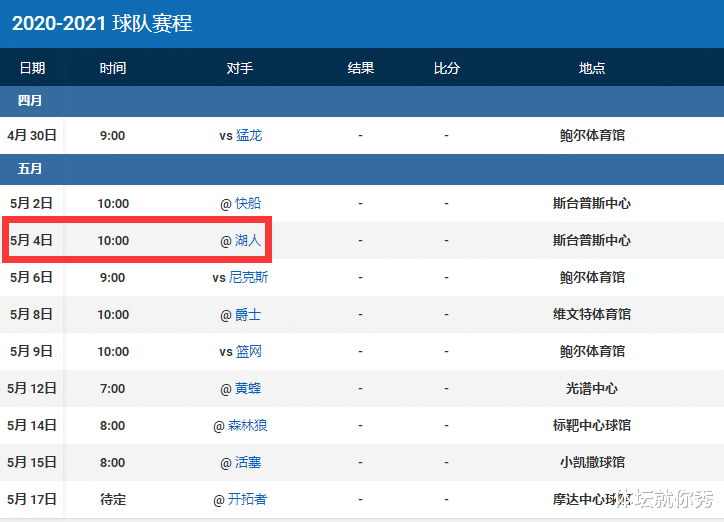Select the 5月 12日 date cell
Image resolution: width=724 pixels, height=522 pixels.
coord(32,388)
